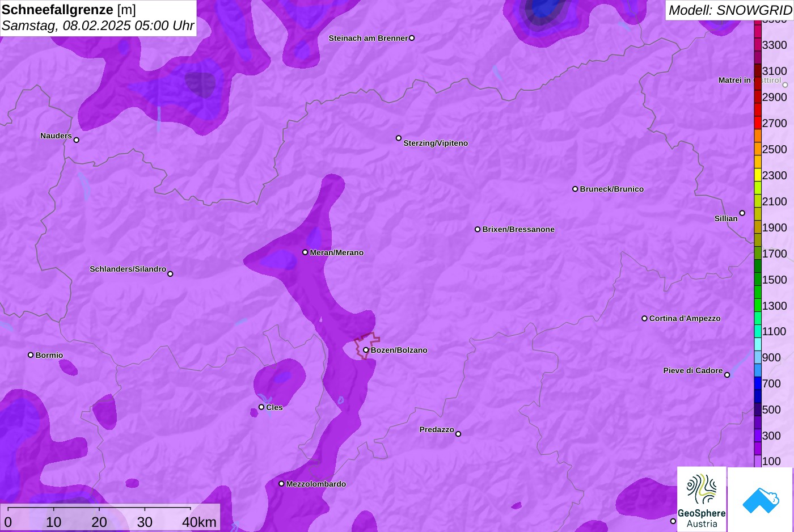794x532 pixels.
Task: Click the Sterzing/Vipiteno label text
Action: coord(436,143)
